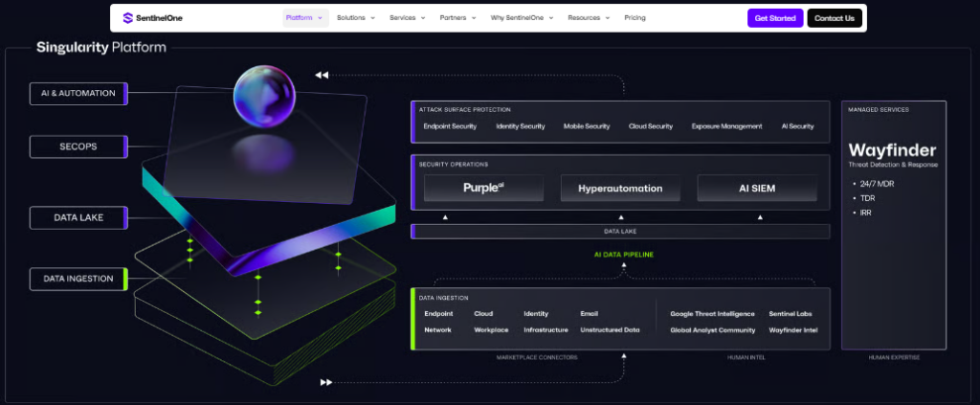Click the Contact Us button
Viewport: 980px width, 405px height.
tap(835, 18)
